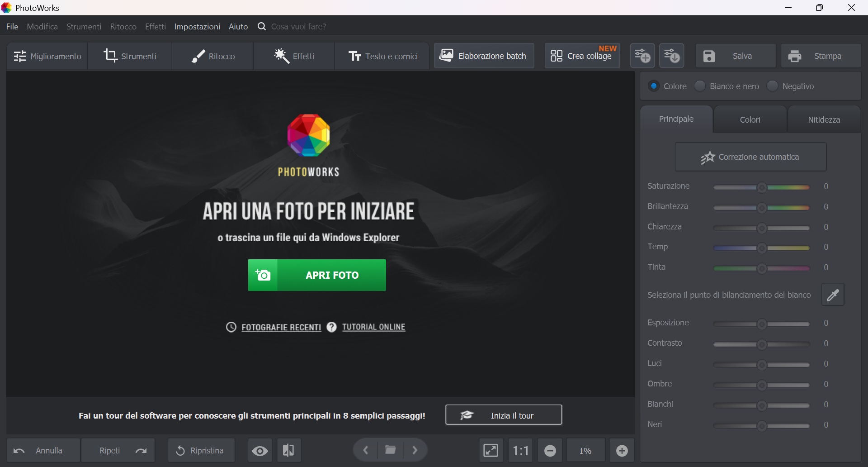Image resolution: width=868 pixels, height=467 pixels.
Task: Click the fit-to-screen icon
Action: pyautogui.click(x=491, y=451)
